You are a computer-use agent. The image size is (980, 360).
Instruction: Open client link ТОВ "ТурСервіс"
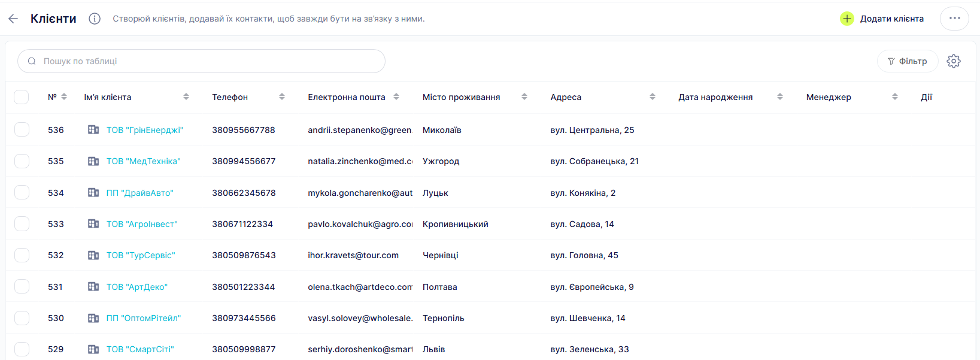coord(141,255)
